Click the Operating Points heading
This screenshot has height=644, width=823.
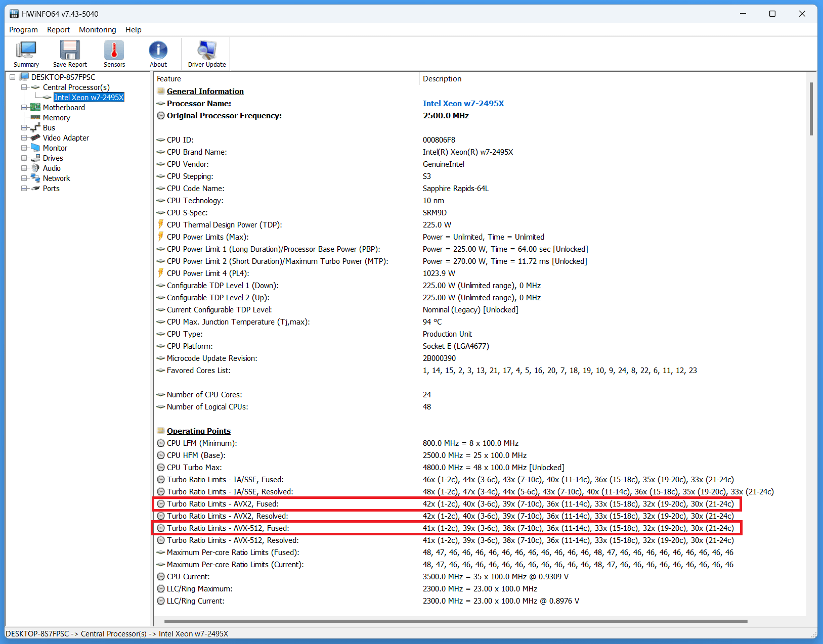coord(199,431)
